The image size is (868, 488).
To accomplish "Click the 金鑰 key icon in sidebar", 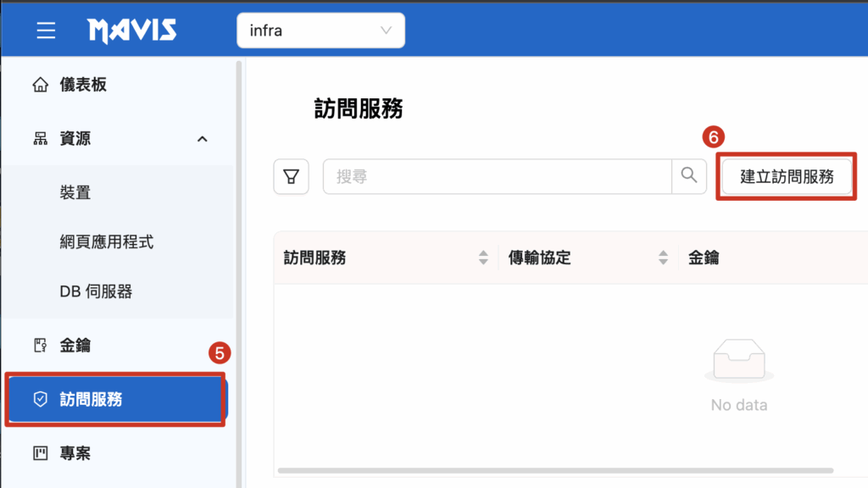I will pyautogui.click(x=40, y=345).
